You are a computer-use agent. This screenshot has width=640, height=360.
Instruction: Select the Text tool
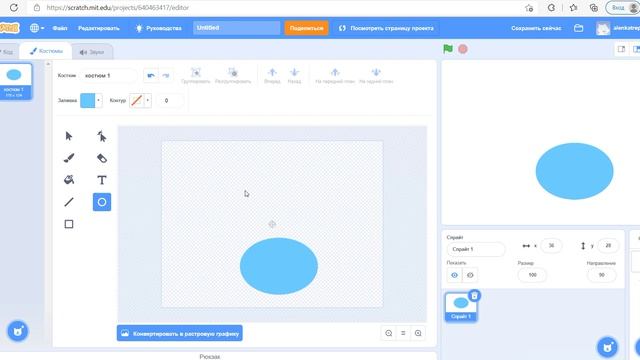click(102, 180)
